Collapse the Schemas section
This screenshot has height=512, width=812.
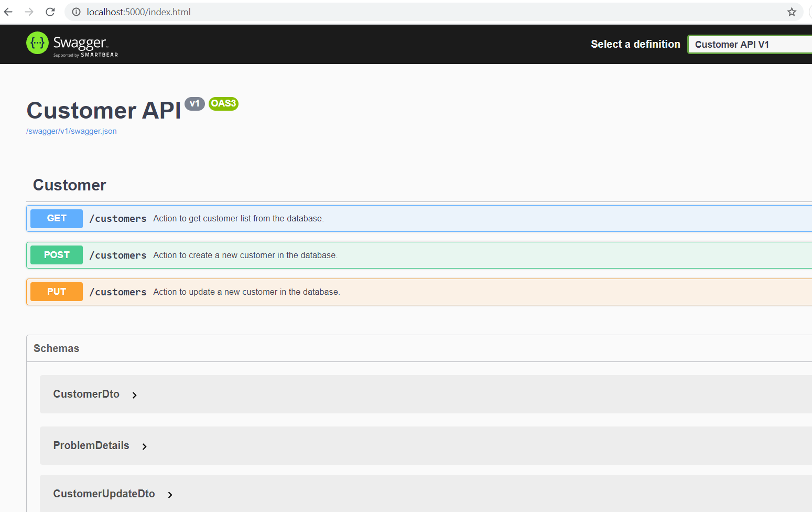click(x=56, y=348)
